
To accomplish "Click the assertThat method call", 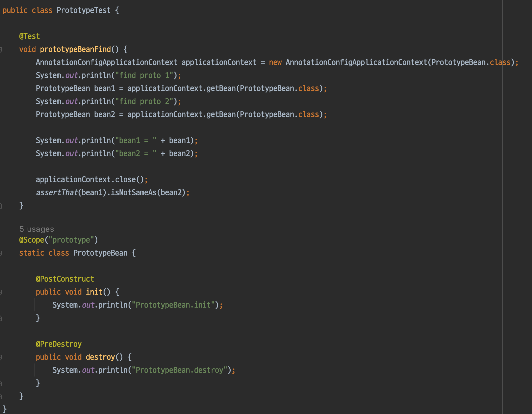I will 57,193.
